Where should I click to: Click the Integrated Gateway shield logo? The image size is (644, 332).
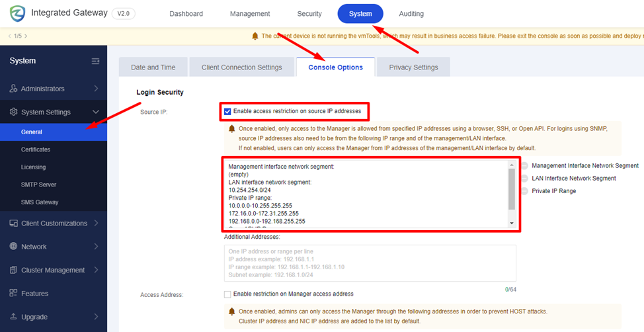coord(16,14)
